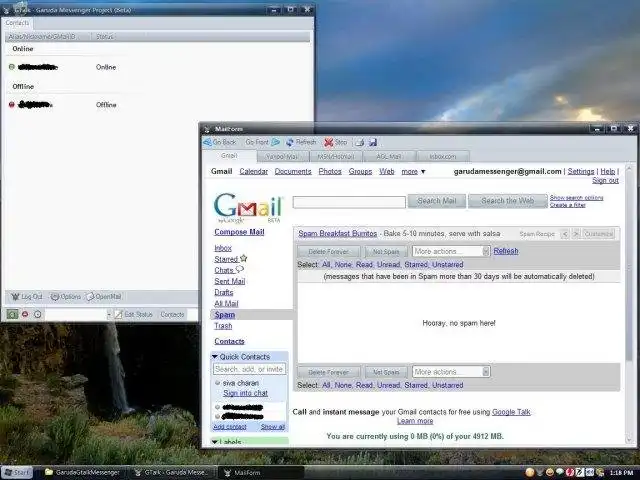Open the Documents link

pyautogui.click(x=293, y=171)
